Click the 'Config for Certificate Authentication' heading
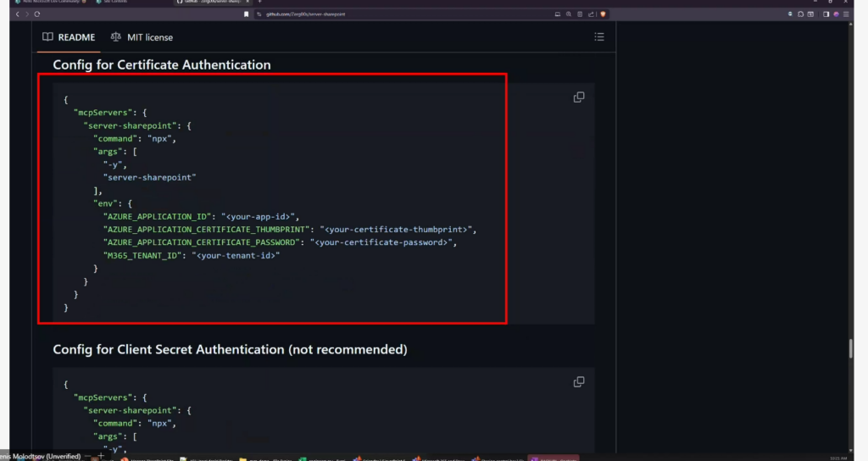The image size is (868, 461). point(162,64)
